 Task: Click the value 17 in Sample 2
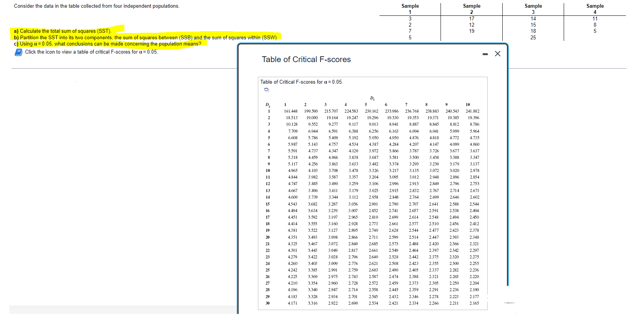472,19
